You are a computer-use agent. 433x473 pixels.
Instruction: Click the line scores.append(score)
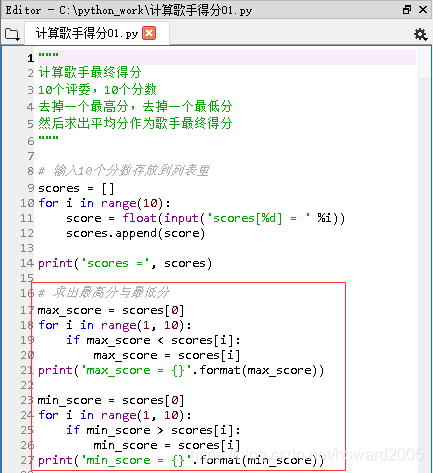click(x=135, y=233)
